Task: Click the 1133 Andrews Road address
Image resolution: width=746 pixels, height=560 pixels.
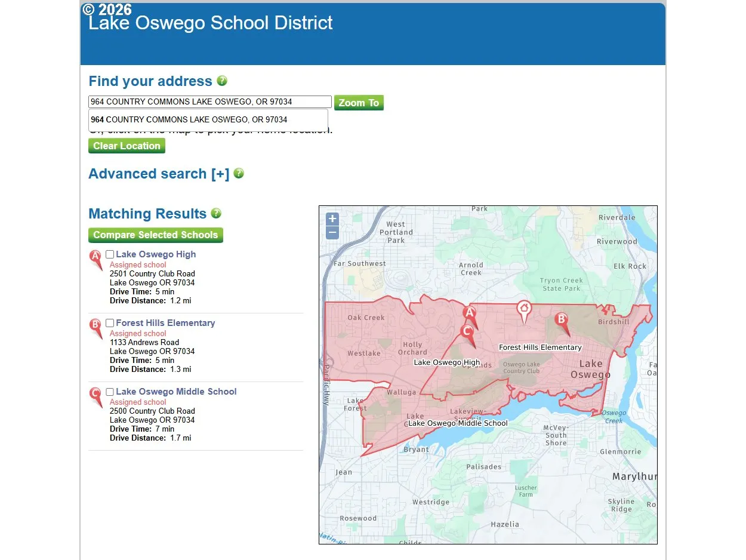Action: tap(144, 342)
